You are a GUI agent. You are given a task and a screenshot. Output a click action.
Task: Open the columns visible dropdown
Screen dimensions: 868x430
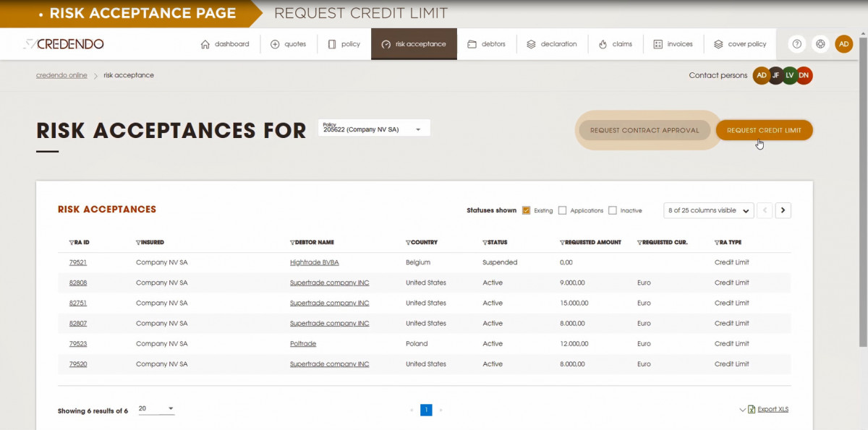708,210
